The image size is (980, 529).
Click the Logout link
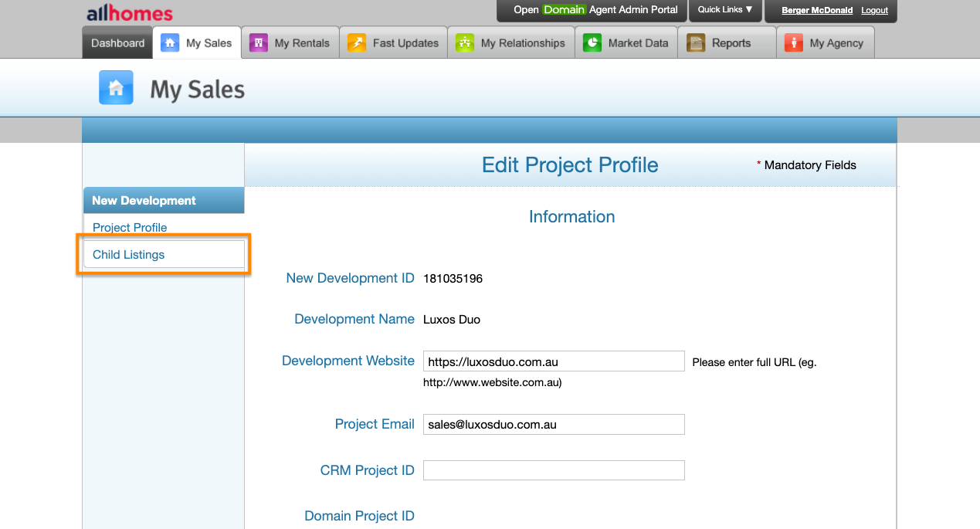pos(874,11)
